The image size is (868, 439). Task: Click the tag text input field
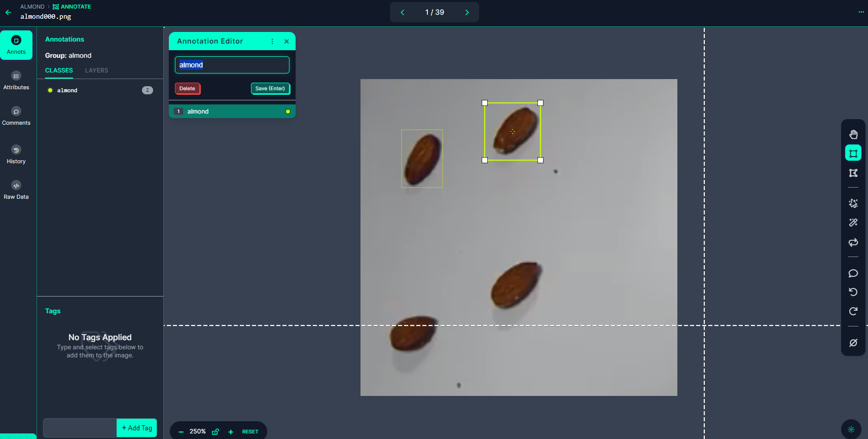(x=80, y=428)
